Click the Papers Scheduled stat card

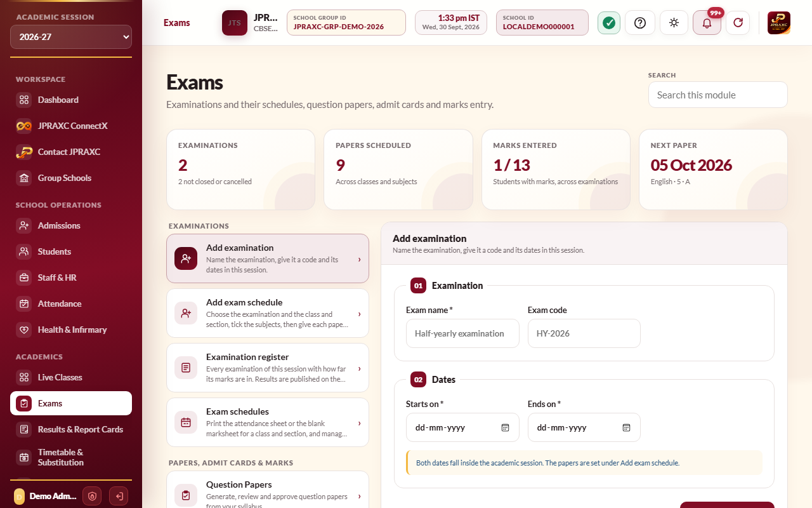click(x=398, y=170)
